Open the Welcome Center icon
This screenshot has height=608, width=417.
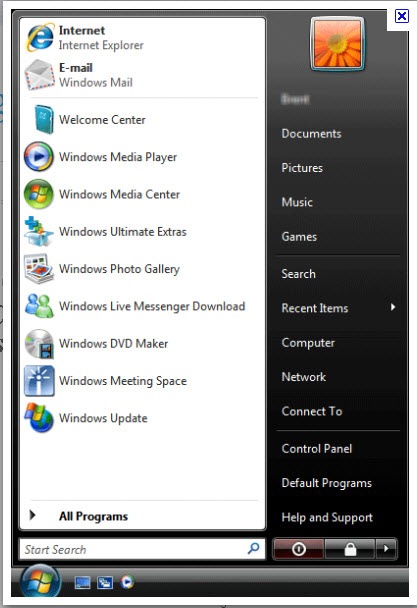coord(43,119)
